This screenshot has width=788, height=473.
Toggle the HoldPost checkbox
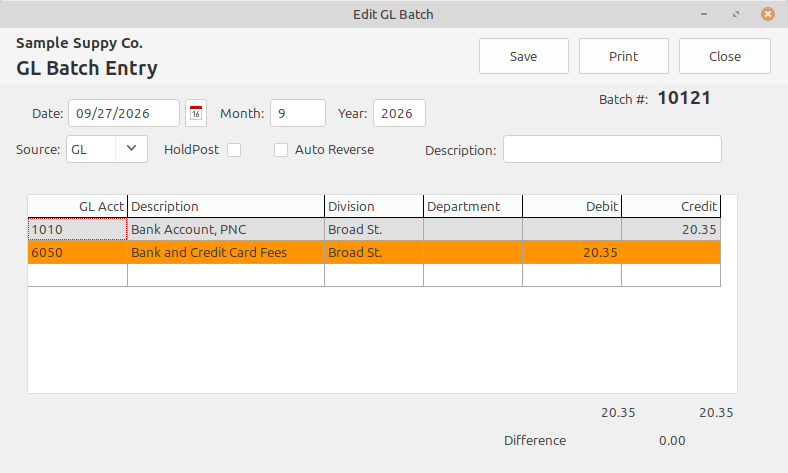click(x=234, y=150)
